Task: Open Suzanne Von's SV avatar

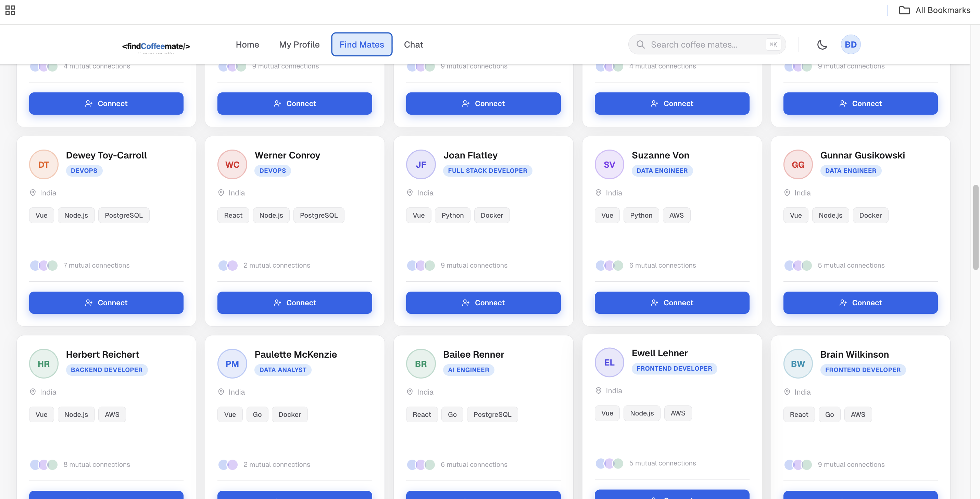Action: [610, 164]
